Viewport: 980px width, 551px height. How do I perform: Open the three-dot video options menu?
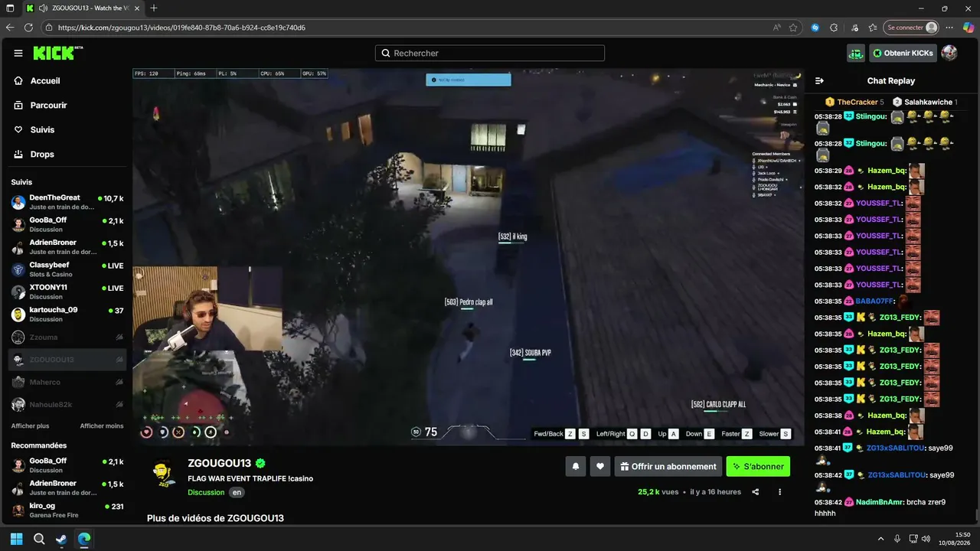(x=780, y=492)
